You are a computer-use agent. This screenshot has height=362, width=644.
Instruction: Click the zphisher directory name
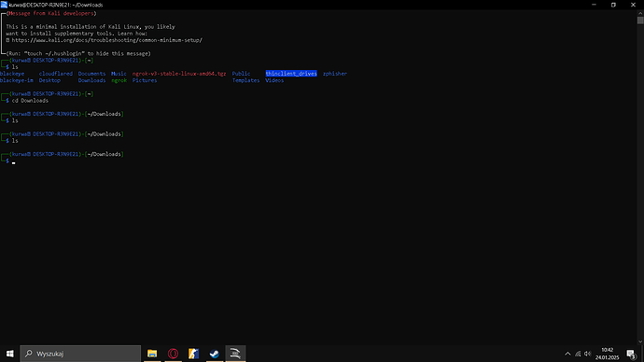click(x=335, y=74)
